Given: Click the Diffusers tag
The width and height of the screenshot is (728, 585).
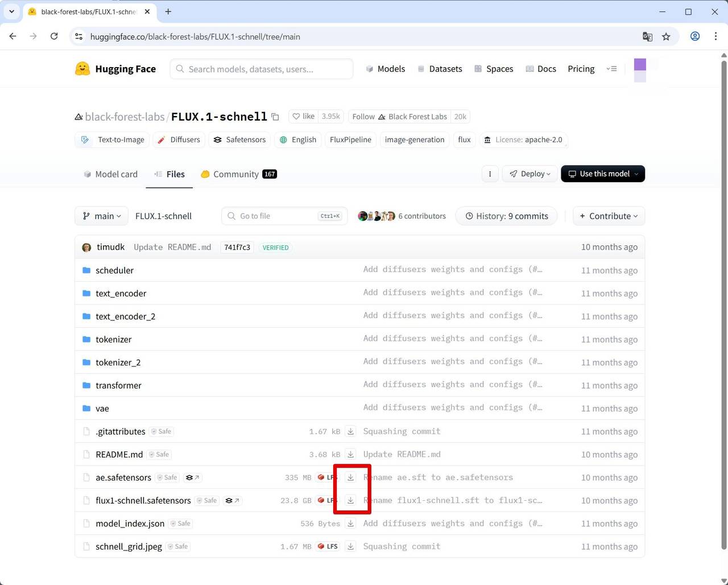Looking at the screenshot, I should coord(179,139).
